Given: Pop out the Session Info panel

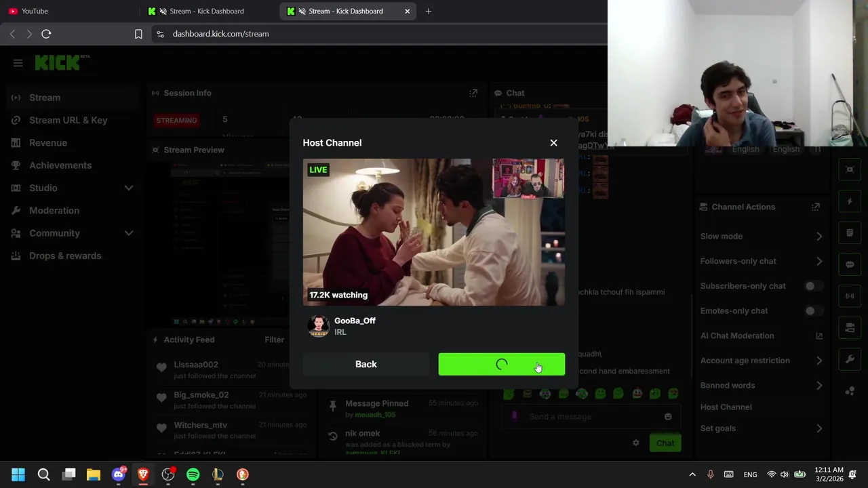Looking at the screenshot, I should point(473,93).
